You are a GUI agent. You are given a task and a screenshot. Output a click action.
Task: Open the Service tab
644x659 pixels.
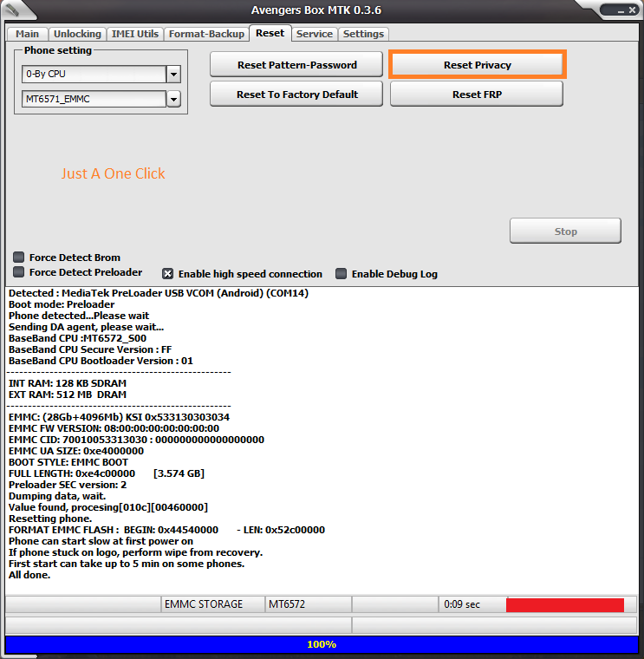pos(315,34)
